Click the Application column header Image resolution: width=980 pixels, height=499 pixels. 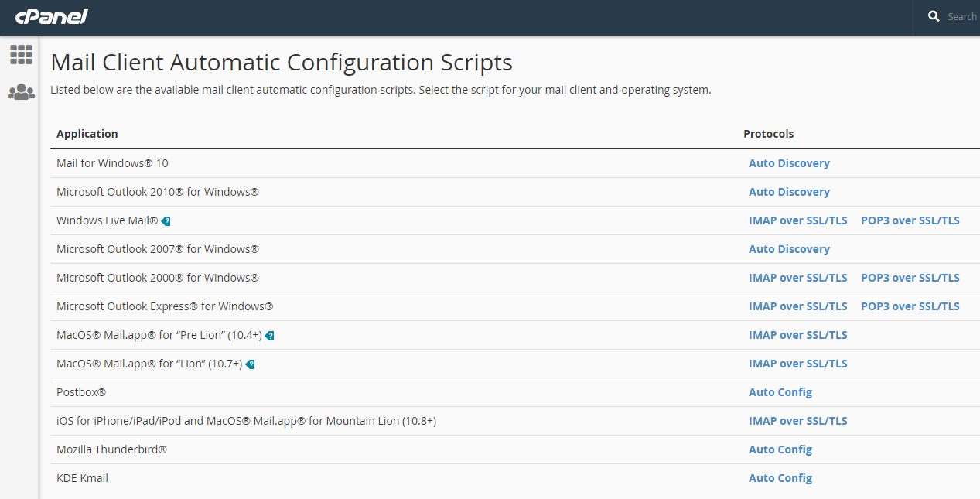point(87,134)
